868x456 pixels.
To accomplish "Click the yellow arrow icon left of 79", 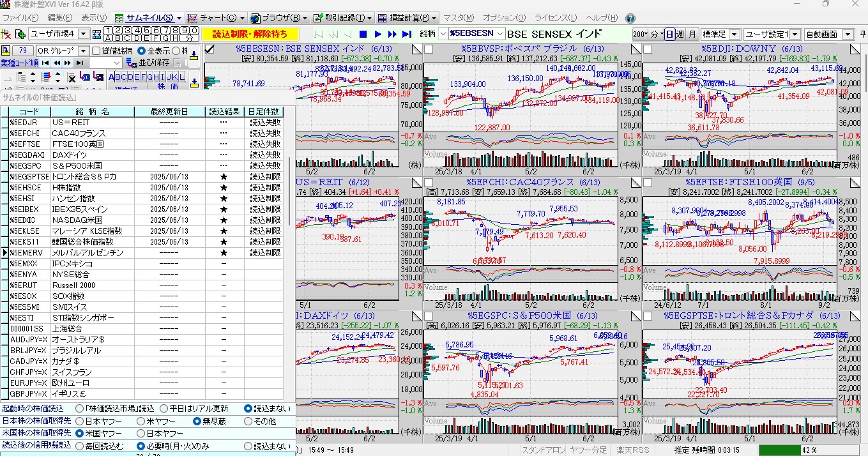I will [x=6, y=50].
